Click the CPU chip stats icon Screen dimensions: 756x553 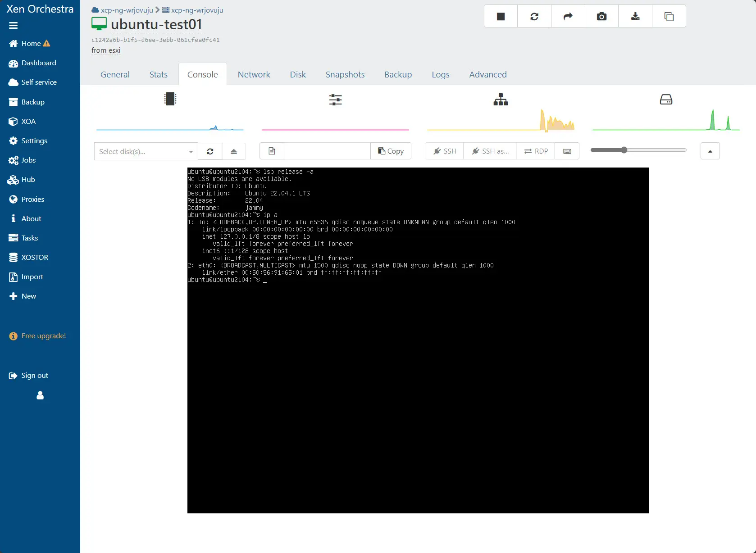[x=170, y=99]
